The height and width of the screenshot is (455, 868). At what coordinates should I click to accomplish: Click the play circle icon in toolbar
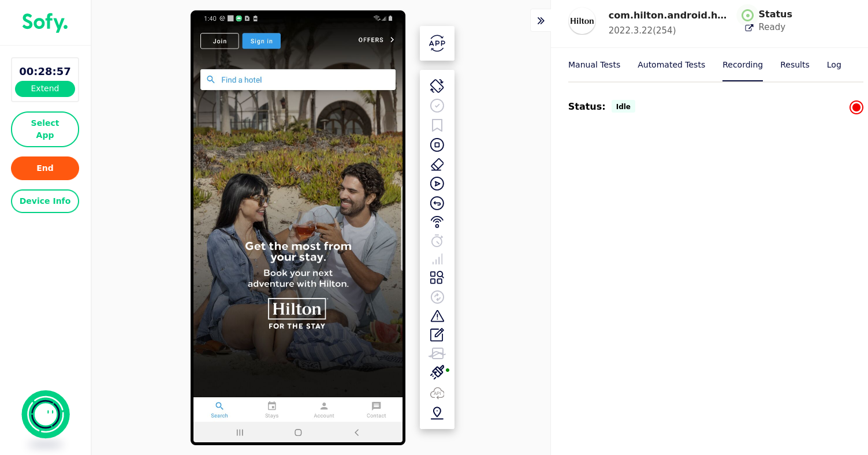click(437, 184)
